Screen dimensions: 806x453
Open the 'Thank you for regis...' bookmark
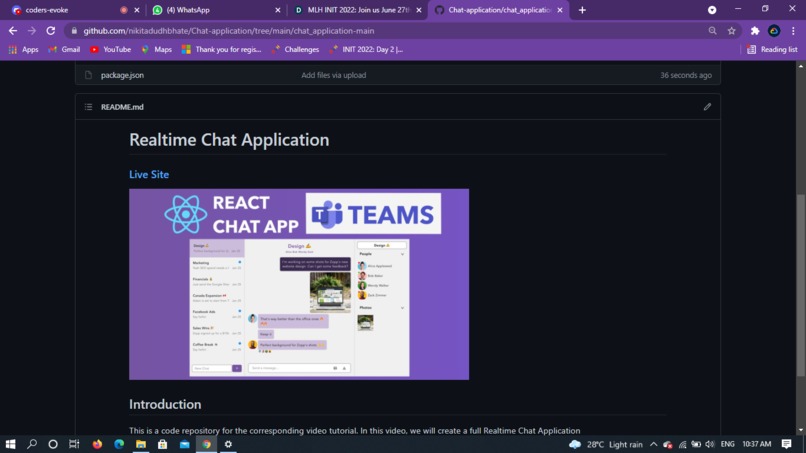222,49
